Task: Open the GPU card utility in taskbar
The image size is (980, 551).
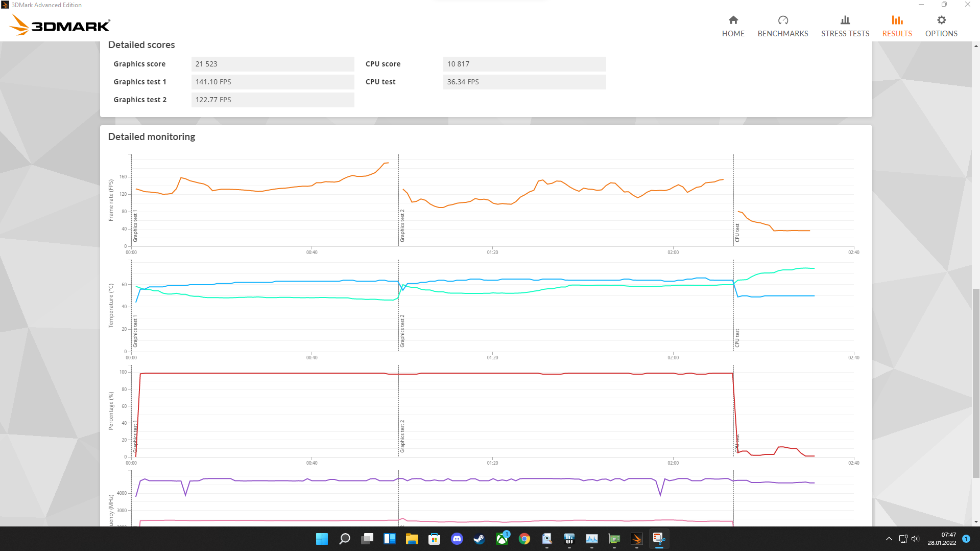Action: pyautogui.click(x=614, y=539)
